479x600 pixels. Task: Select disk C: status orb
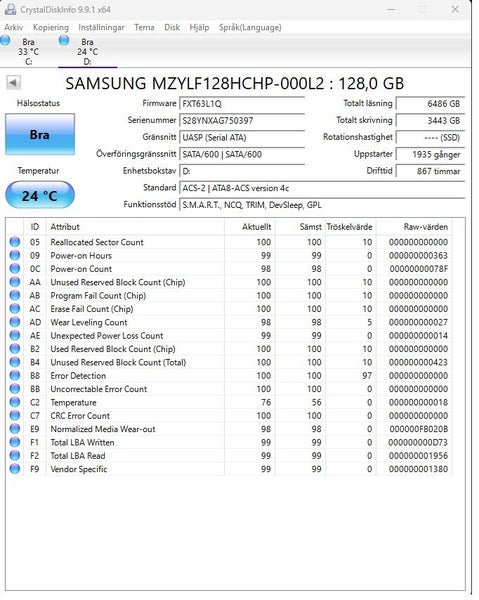coord(5,40)
